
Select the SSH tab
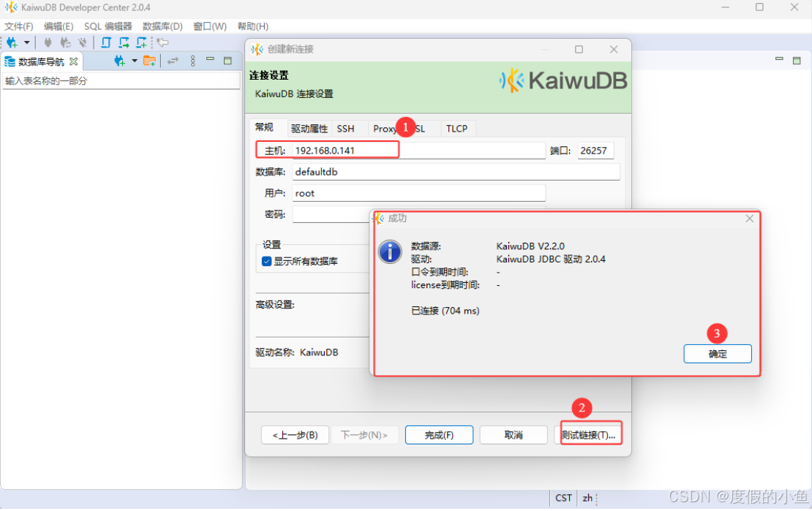tap(345, 129)
